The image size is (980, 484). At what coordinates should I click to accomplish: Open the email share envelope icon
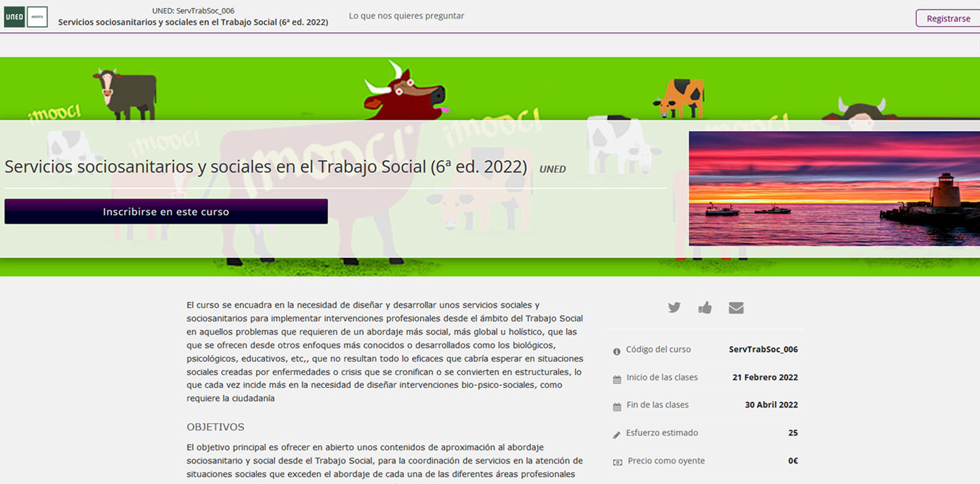tap(736, 307)
